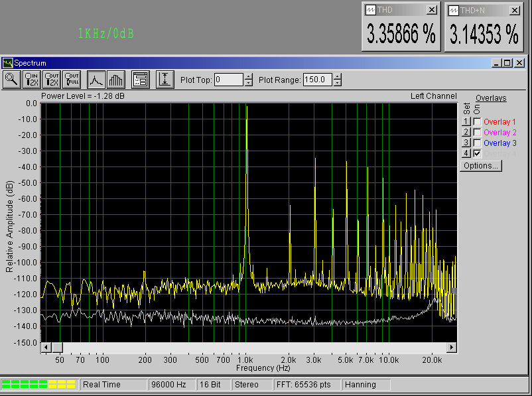Click the input level meter bar
The image size is (532, 396).
click(x=38, y=384)
